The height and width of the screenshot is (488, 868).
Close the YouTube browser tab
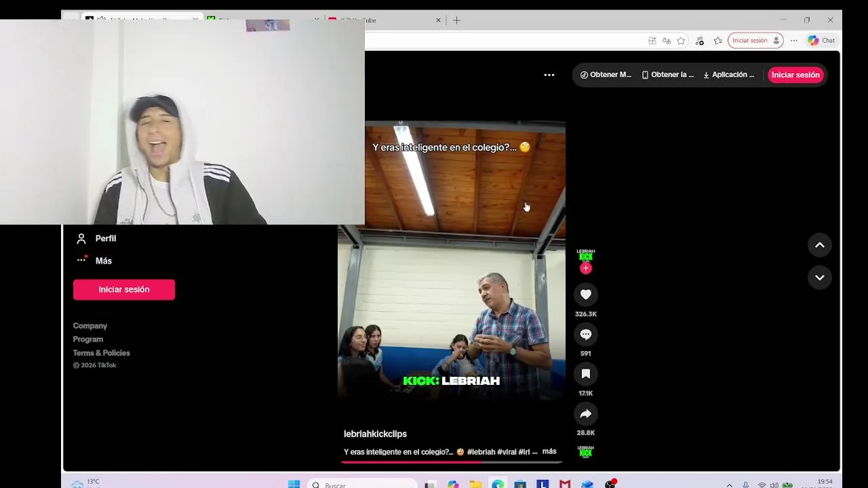tap(438, 20)
